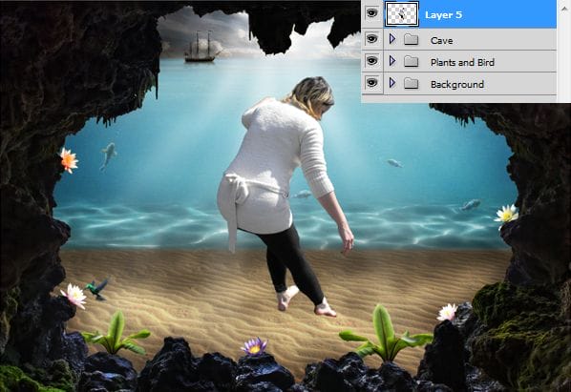Click the purple flower on the rocks

254,346
